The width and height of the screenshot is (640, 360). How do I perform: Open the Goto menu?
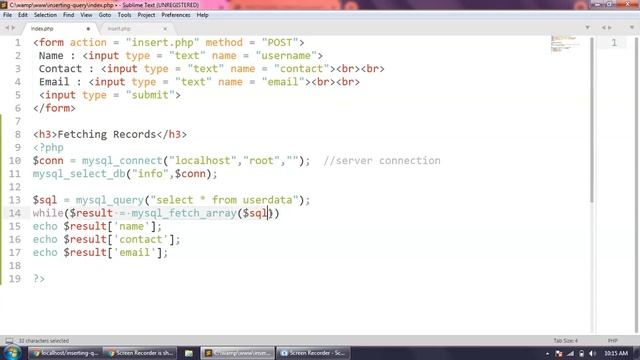tap(105, 15)
